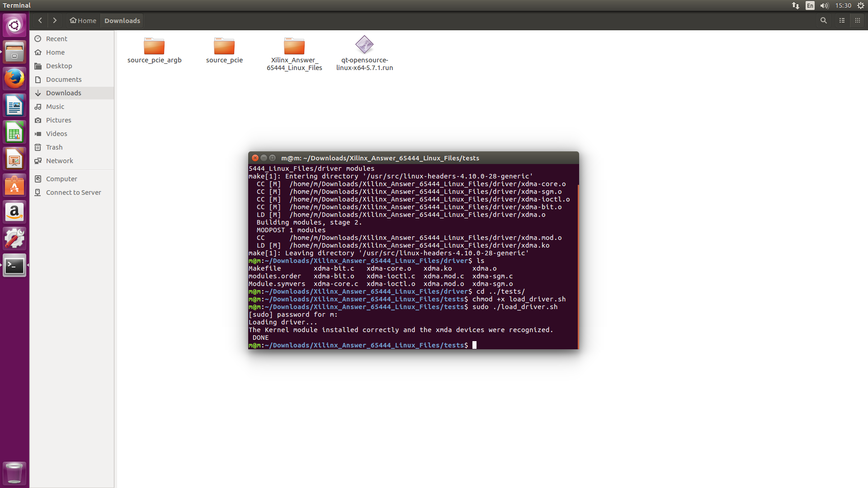Click the 'Makefile' entry in terminal output
868x488 pixels.
pos(265,268)
